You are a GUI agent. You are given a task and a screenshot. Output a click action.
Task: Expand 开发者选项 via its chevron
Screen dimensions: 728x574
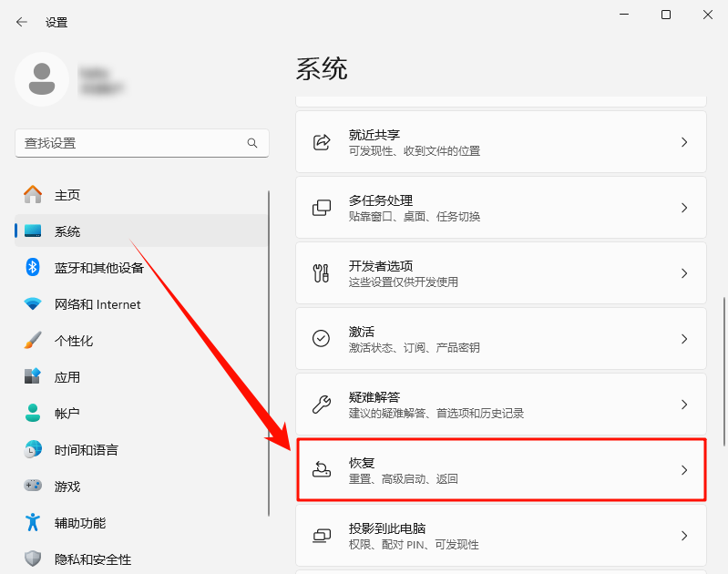tap(684, 273)
